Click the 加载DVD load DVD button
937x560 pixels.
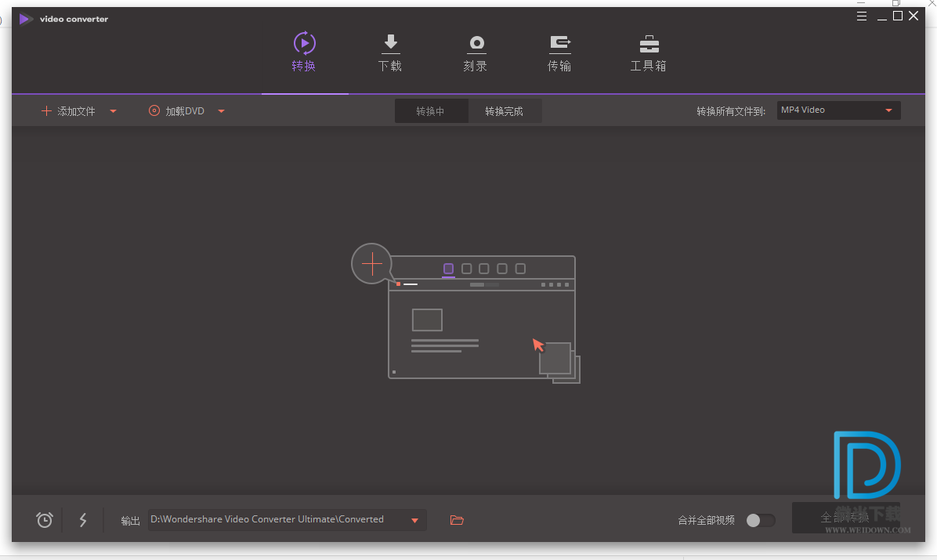[x=176, y=111]
